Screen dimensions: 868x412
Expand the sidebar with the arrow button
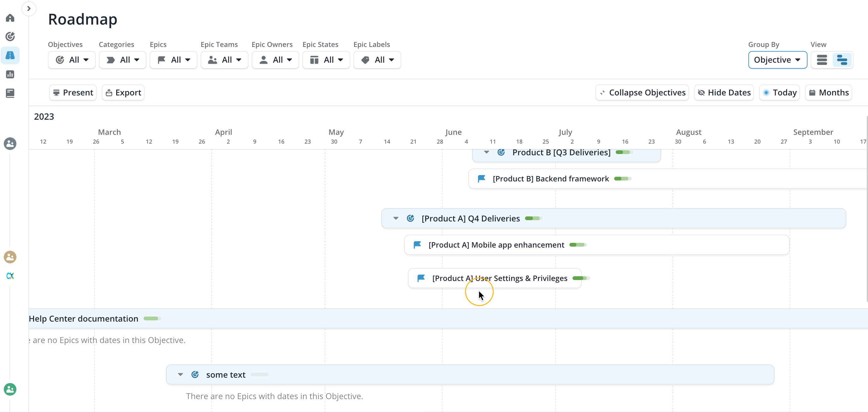click(29, 9)
